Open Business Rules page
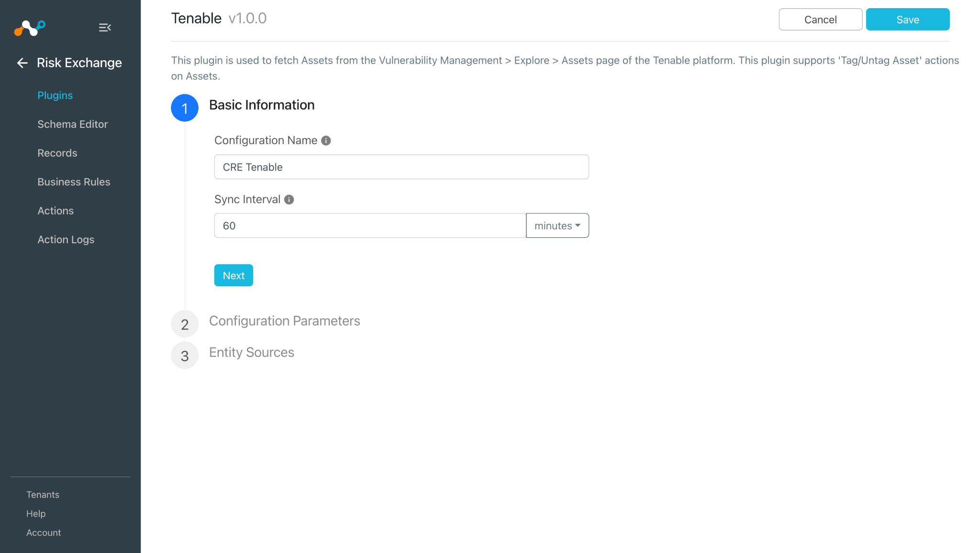The height and width of the screenshot is (553, 980). (x=74, y=182)
